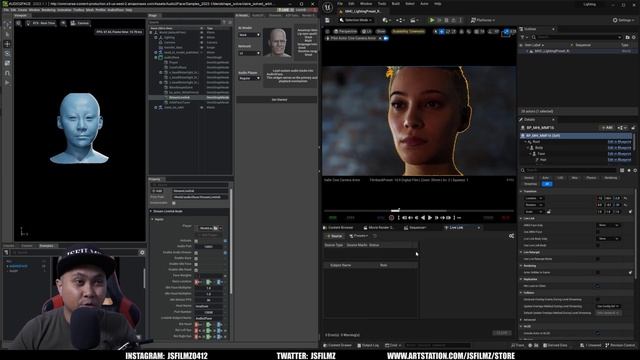Image resolution: width=640 pixels, height=360 pixels.
Task: Collapse the Live Link section in Details
Action: tap(522, 218)
